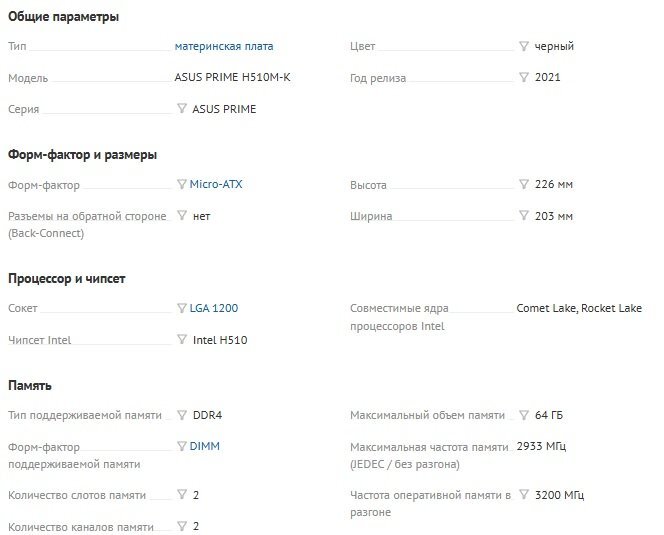Filter by release year 2021

tap(524, 77)
